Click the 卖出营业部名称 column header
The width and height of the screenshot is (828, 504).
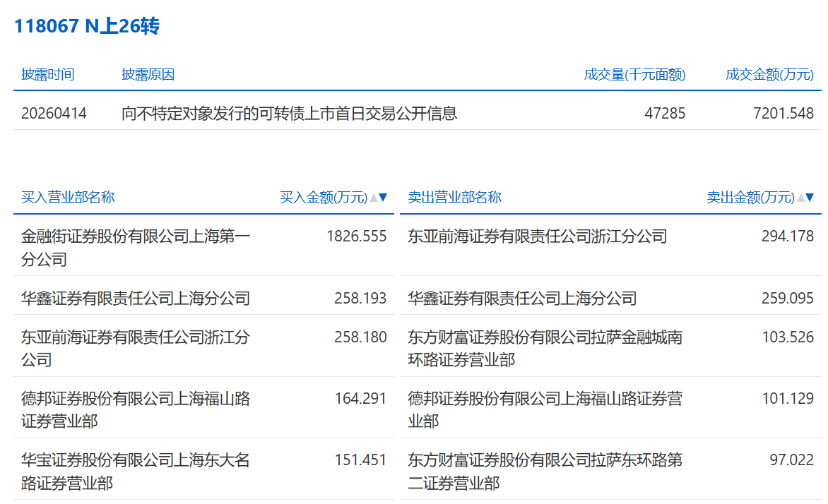point(454,198)
